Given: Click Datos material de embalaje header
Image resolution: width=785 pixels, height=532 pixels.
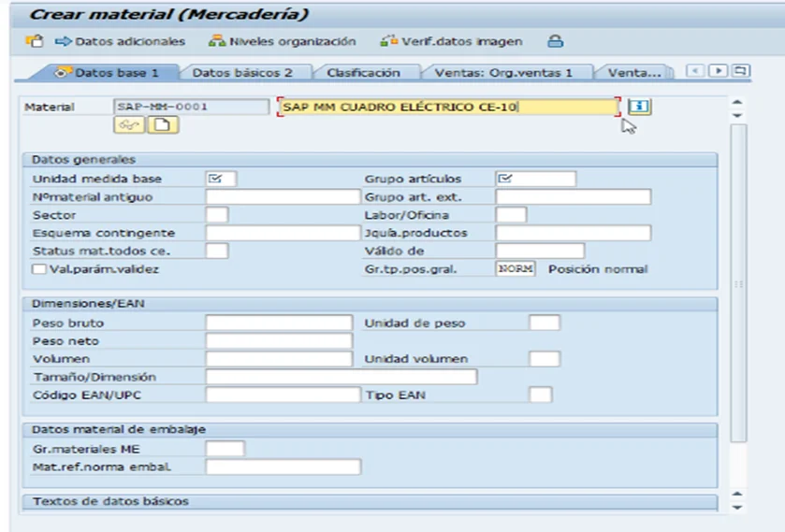Looking at the screenshot, I should point(370,429).
